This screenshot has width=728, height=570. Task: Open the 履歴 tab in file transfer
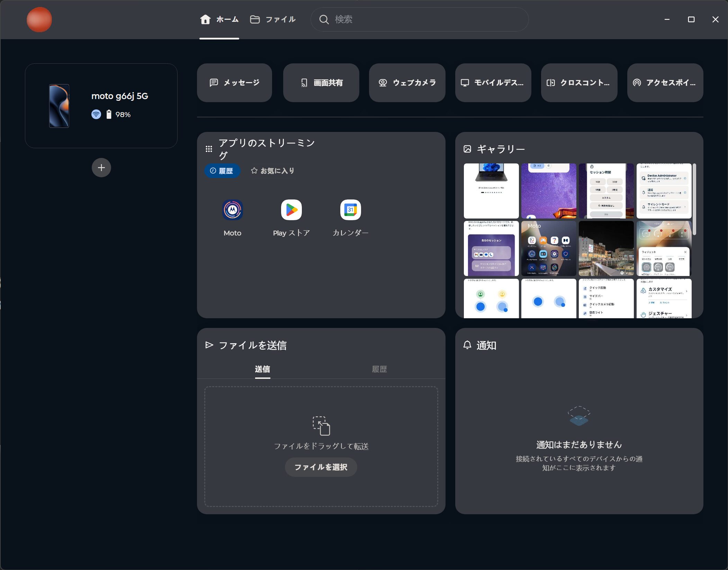pos(379,369)
